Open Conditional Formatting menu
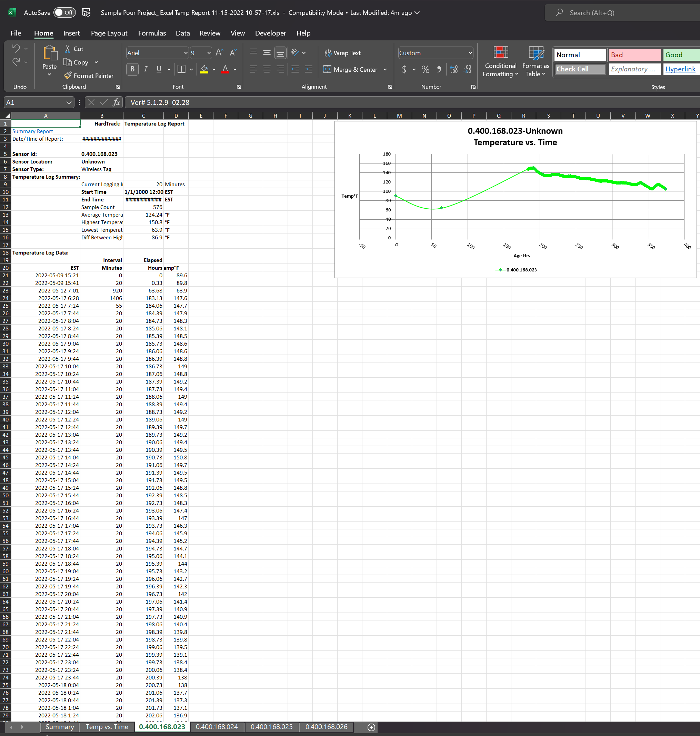The image size is (700, 736). [x=500, y=62]
